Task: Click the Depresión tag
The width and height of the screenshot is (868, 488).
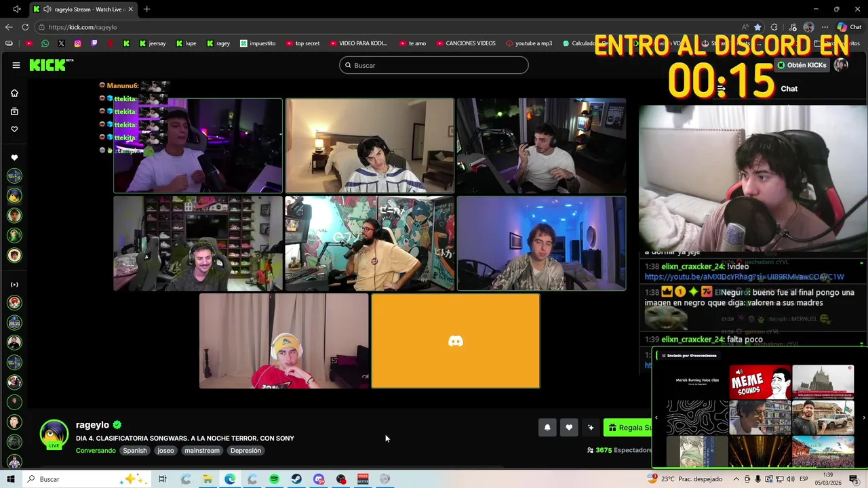Action: pos(245,451)
